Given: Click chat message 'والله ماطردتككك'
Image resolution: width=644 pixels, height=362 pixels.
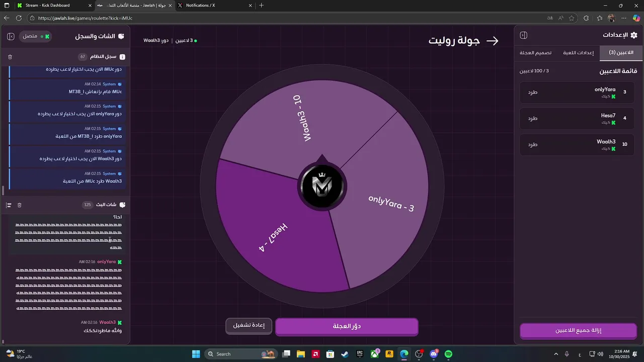Looking at the screenshot, I should coord(103,330).
